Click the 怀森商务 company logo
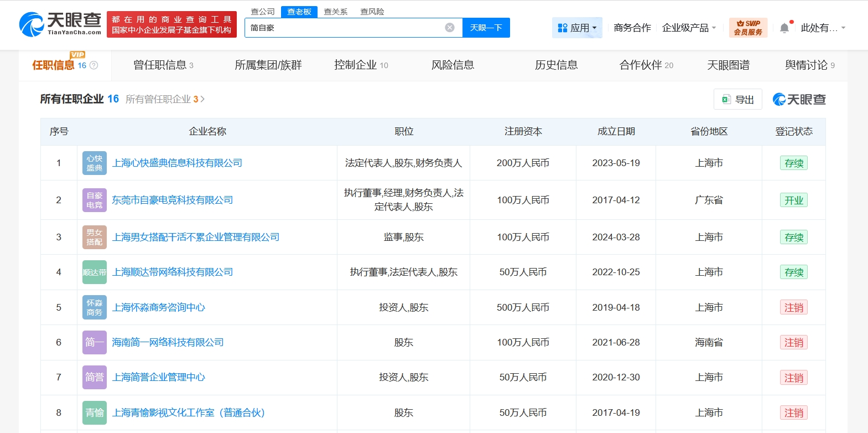The height and width of the screenshot is (433, 868). [94, 308]
